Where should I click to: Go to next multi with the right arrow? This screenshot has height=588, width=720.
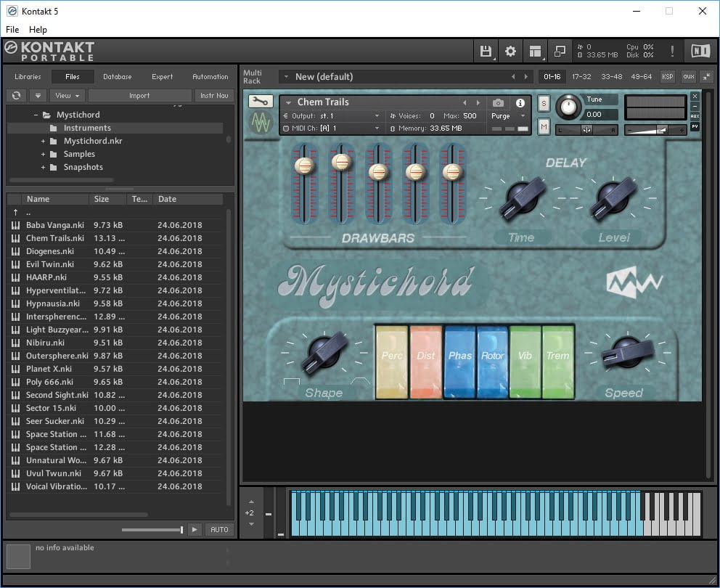[525, 77]
